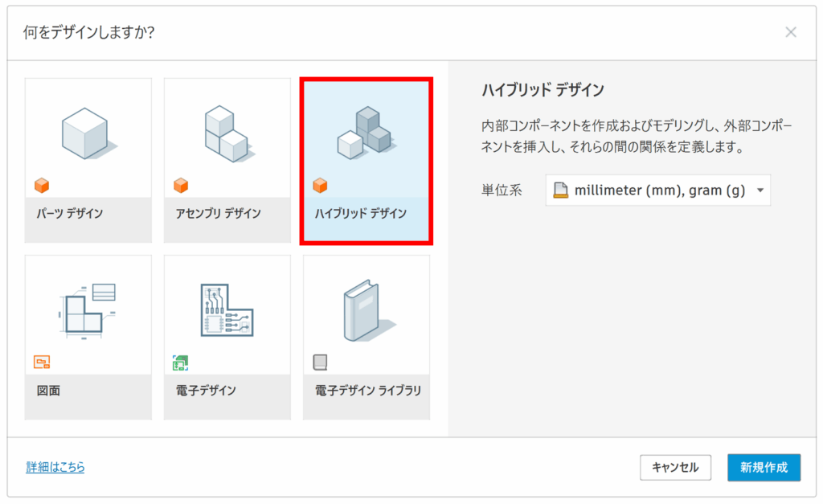Expand the unit system dropdown arrow
Screen dimensions: 823x504
760,191
